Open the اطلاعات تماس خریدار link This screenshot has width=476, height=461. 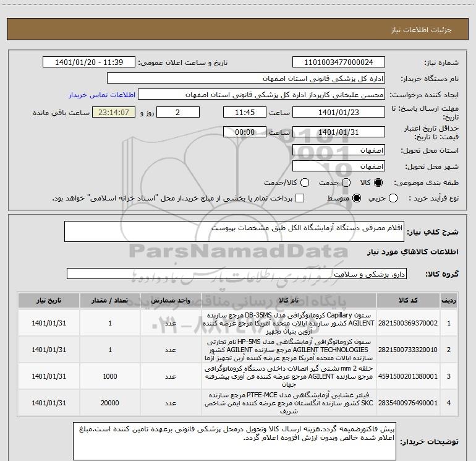102,95
